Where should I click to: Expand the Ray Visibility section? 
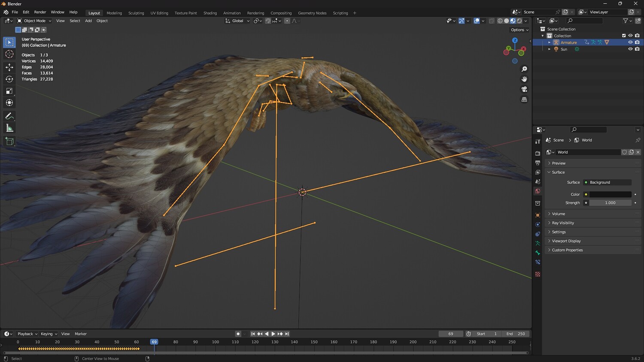[562, 223]
